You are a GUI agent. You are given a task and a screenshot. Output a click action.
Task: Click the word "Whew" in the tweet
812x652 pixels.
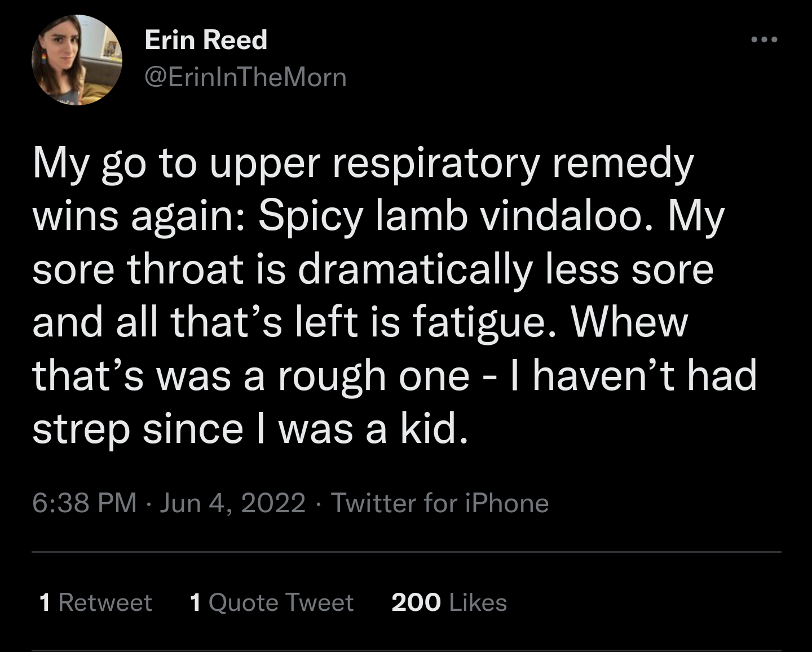click(x=629, y=322)
